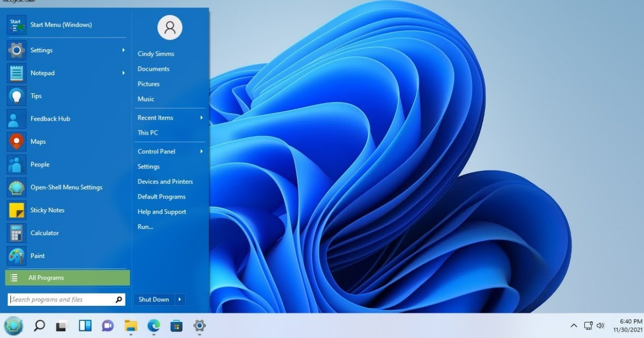Expand the Notepad jump list arrow
644x338 pixels.
tap(123, 73)
